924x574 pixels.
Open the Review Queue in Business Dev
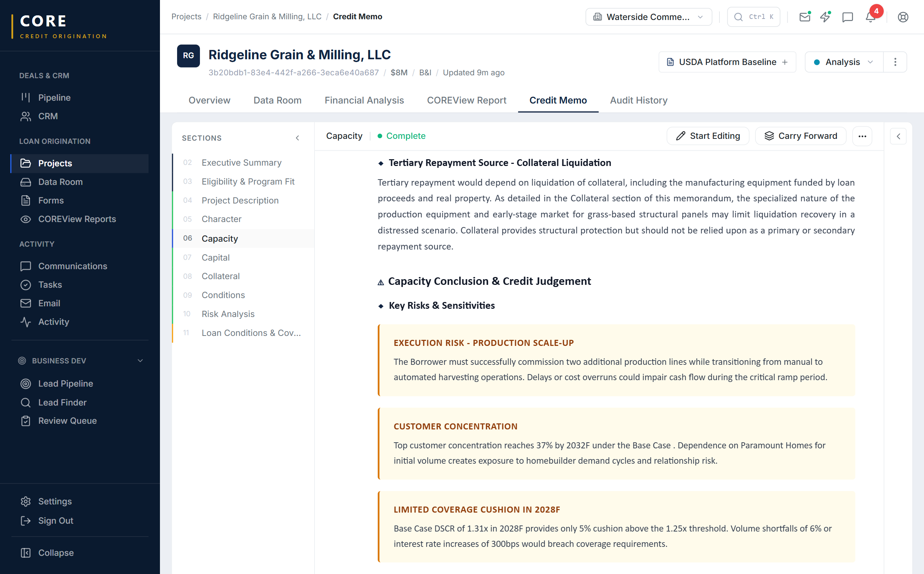(x=67, y=421)
